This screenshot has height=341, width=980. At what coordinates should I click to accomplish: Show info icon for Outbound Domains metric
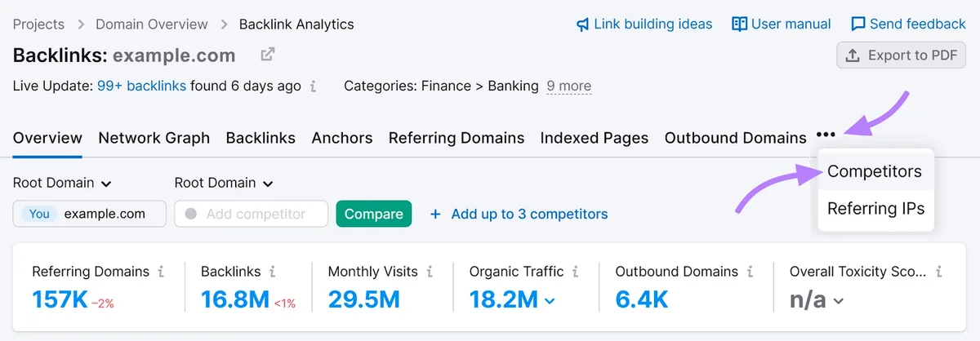point(749,272)
